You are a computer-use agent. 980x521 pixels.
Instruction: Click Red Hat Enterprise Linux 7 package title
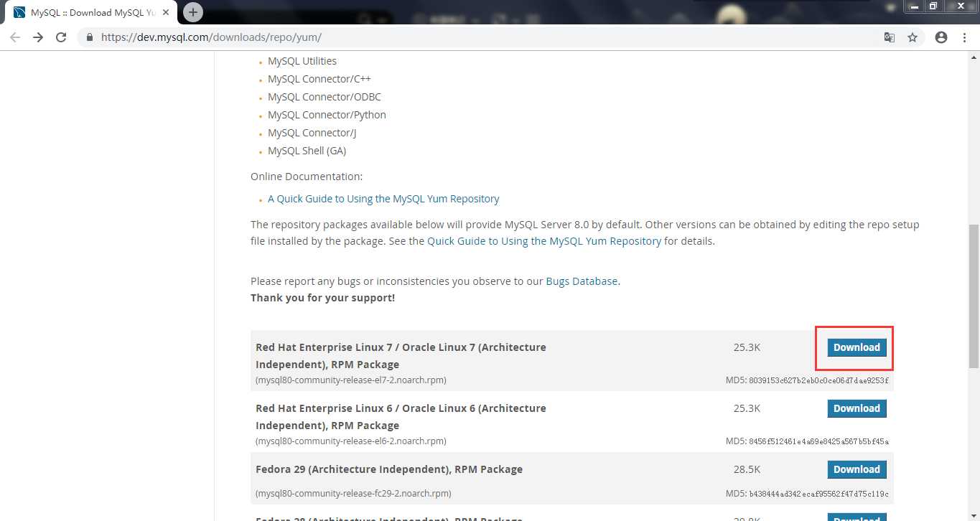pos(401,356)
